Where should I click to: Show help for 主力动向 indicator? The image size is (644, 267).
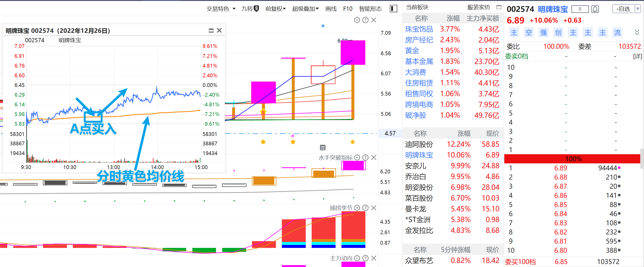coord(365,258)
